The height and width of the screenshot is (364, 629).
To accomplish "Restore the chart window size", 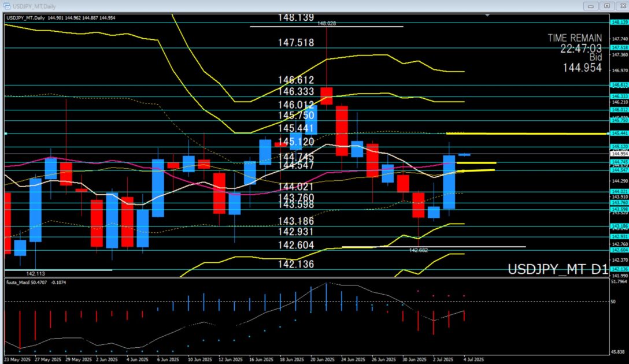I will (606, 6).
